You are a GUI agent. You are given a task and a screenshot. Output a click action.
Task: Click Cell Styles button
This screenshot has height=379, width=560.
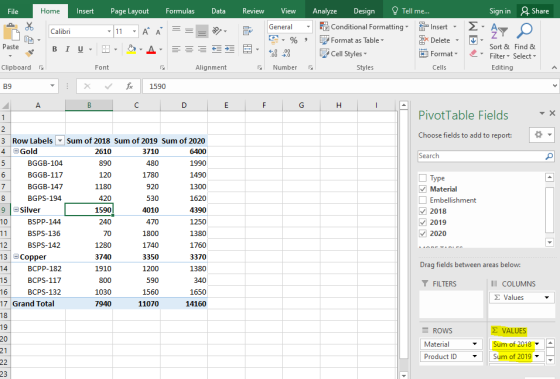click(344, 54)
